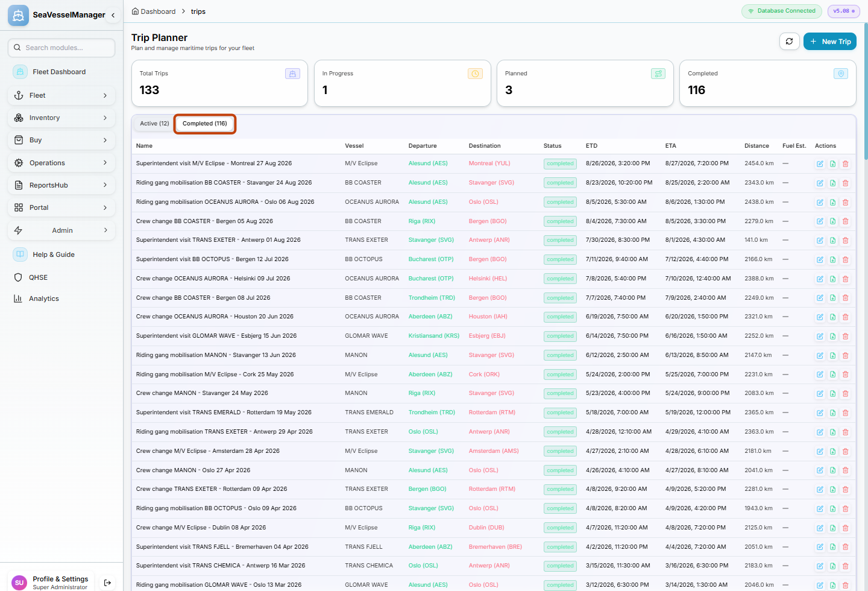Click the Database Connected status badge
This screenshot has width=868, height=591.
782,11
